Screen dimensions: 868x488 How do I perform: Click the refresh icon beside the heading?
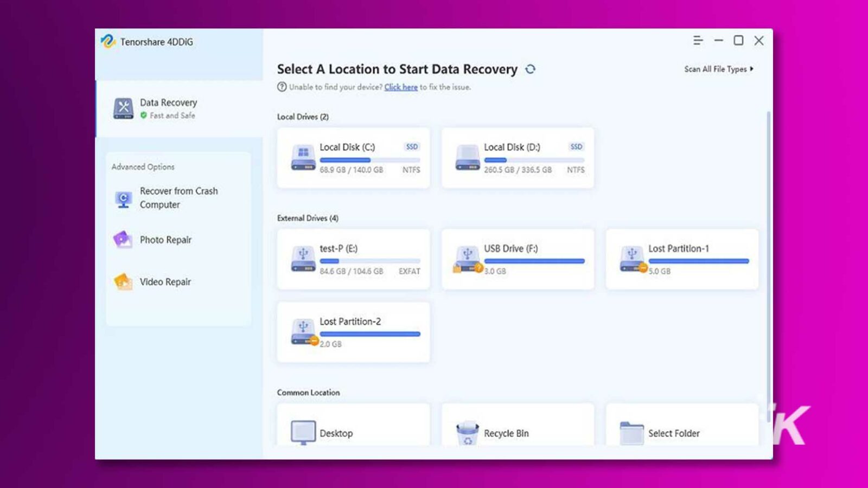point(530,69)
